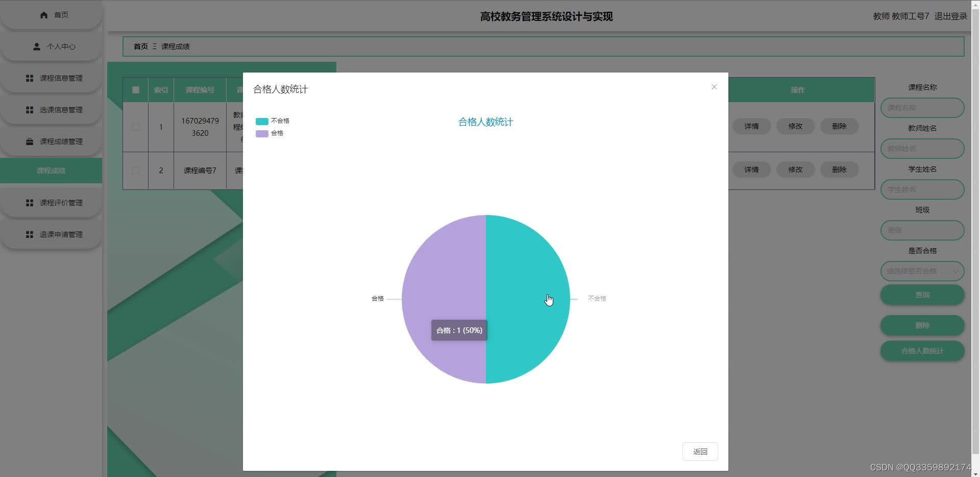Click 退出登录 link at top right
Image resolution: width=980 pixels, height=477 pixels.
(x=951, y=16)
